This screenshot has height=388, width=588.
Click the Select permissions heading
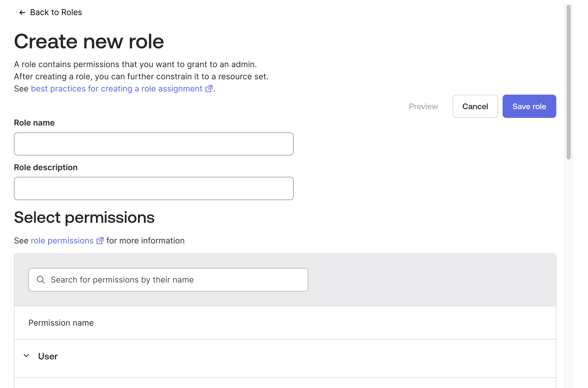pyautogui.click(x=84, y=217)
